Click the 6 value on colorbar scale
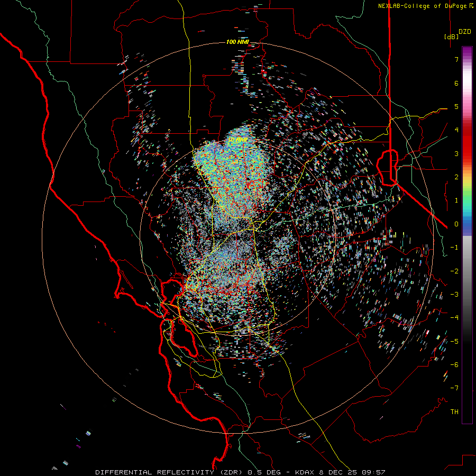476x476 pixels. pyautogui.click(x=456, y=83)
